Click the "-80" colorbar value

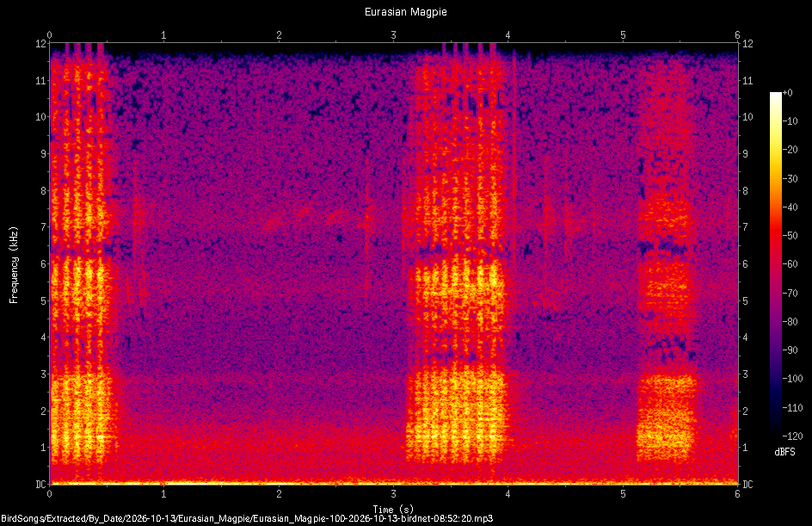point(790,322)
